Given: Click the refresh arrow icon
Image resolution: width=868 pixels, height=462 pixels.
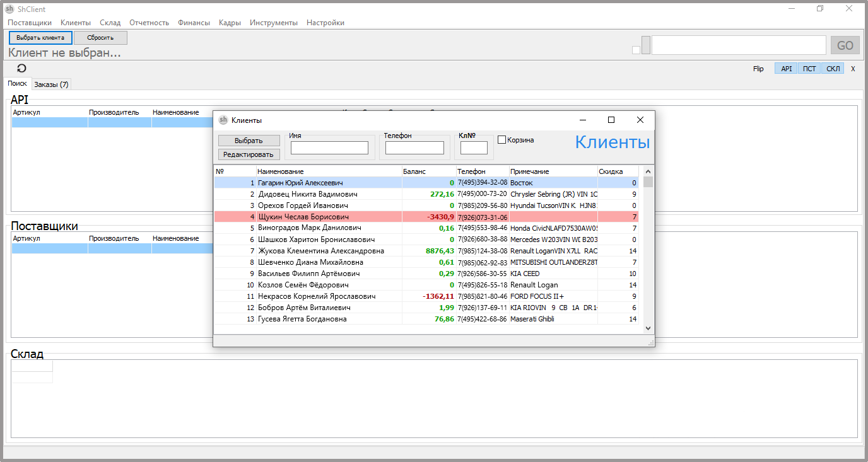Looking at the screenshot, I should point(21,69).
